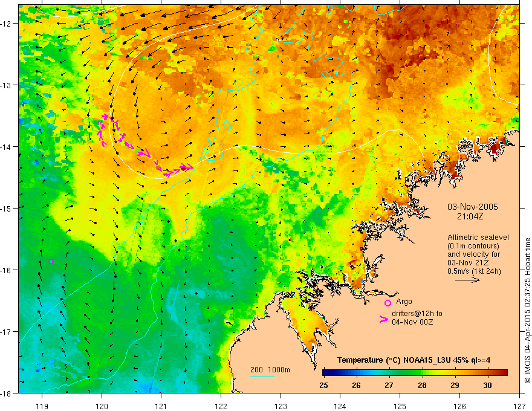This screenshot has width=532, height=411.
Task: Click the magenta Argo float marker on the map
Action: 51,261
